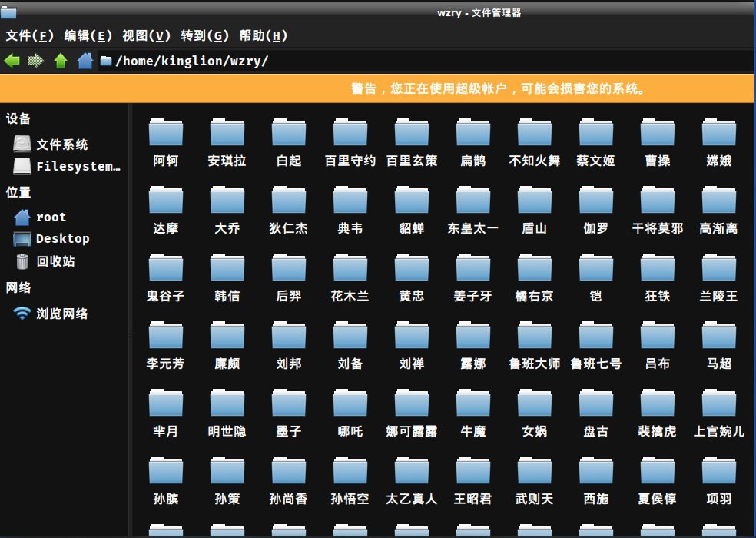This screenshot has width=756, height=538.
Task: Click the 鲁班七号 folder name
Action: click(x=596, y=364)
